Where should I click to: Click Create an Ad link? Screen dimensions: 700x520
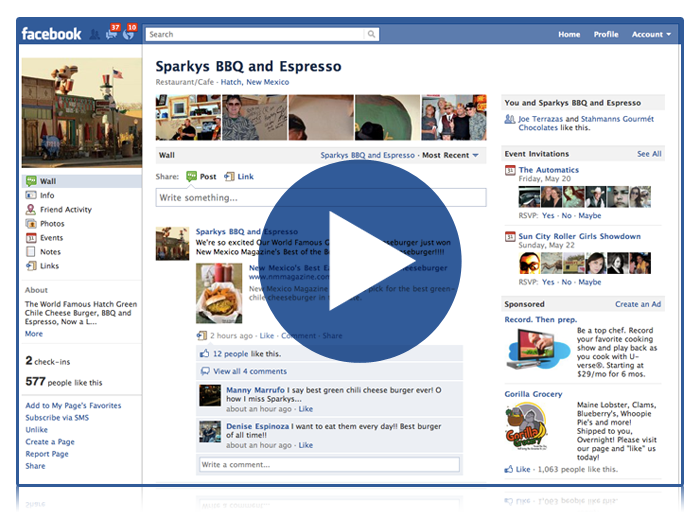point(638,304)
